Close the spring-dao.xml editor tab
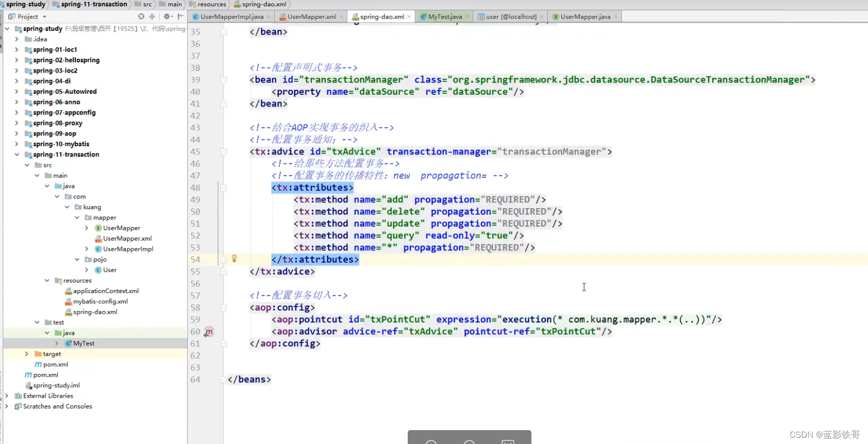Viewport: 868px width, 444px height. click(x=409, y=17)
